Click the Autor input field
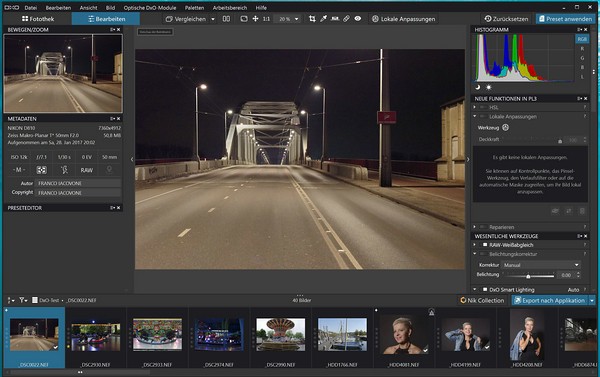Image resolution: width=600 pixels, height=377 pixels. (x=78, y=183)
